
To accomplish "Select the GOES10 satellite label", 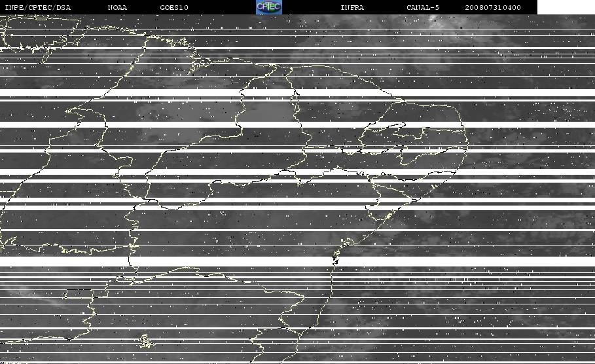I will point(174,7).
